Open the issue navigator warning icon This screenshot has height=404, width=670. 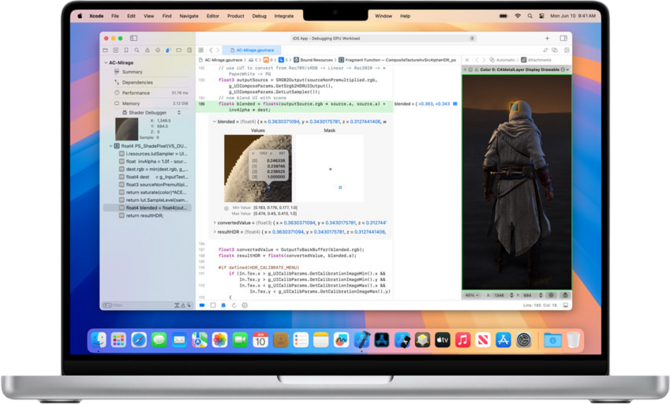tap(147, 50)
